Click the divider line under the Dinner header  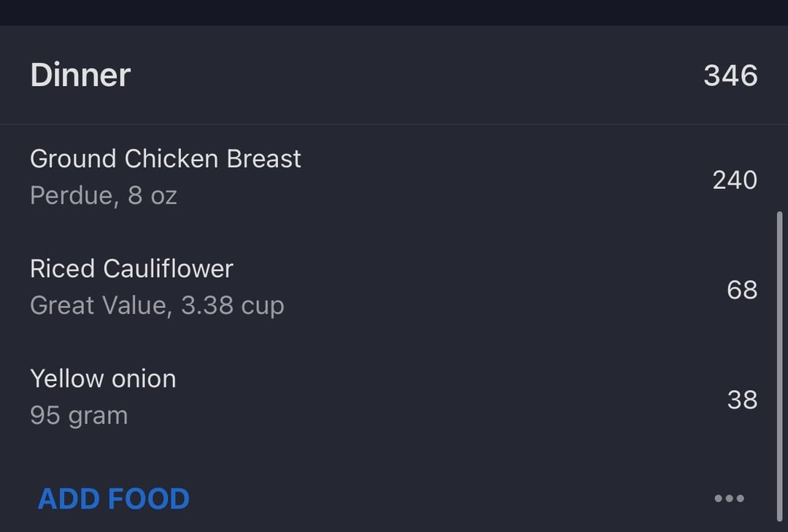click(394, 124)
